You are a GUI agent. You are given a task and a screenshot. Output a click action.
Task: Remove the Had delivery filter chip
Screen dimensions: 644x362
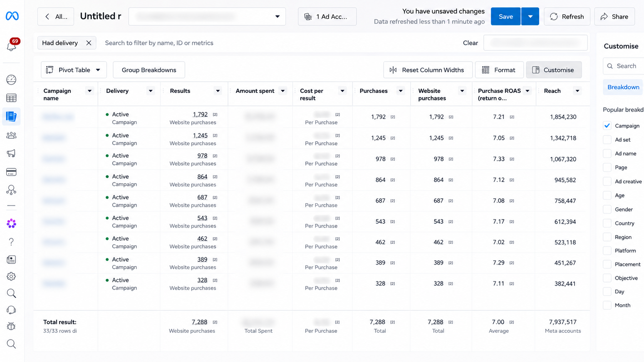pos(89,43)
